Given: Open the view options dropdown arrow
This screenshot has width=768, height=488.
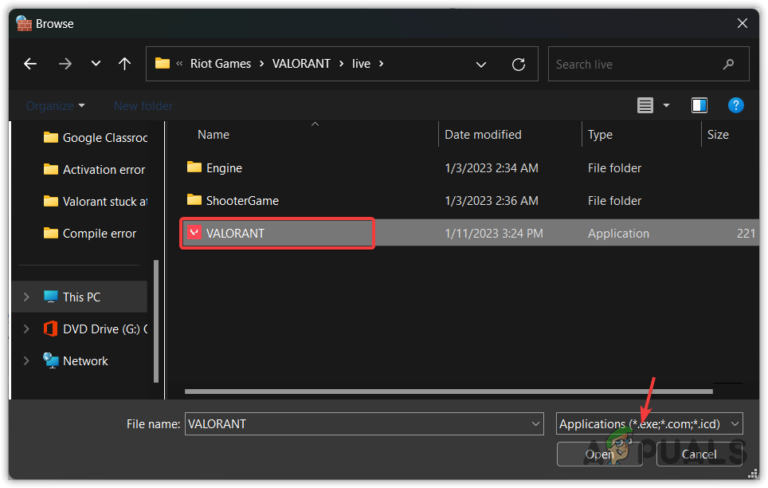Looking at the screenshot, I should click(x=667, y=105).
